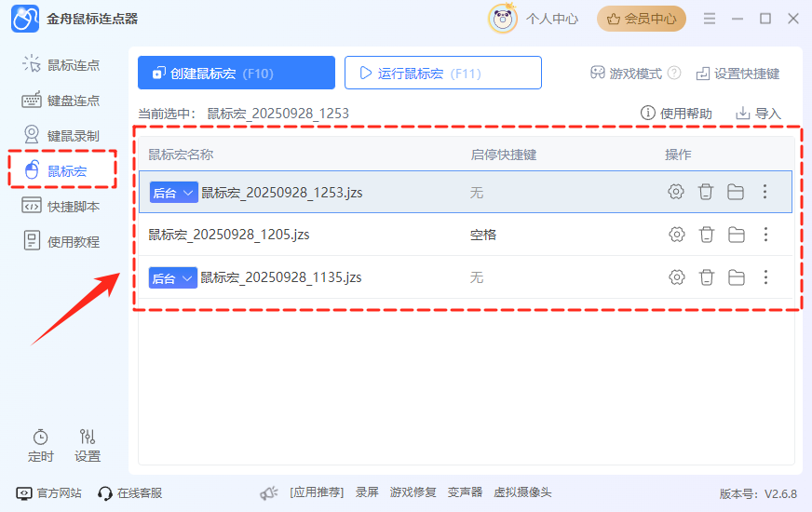Switch to 键鼠录制 in the sidebar
This screenshot has width=812, height=512.
61,136
